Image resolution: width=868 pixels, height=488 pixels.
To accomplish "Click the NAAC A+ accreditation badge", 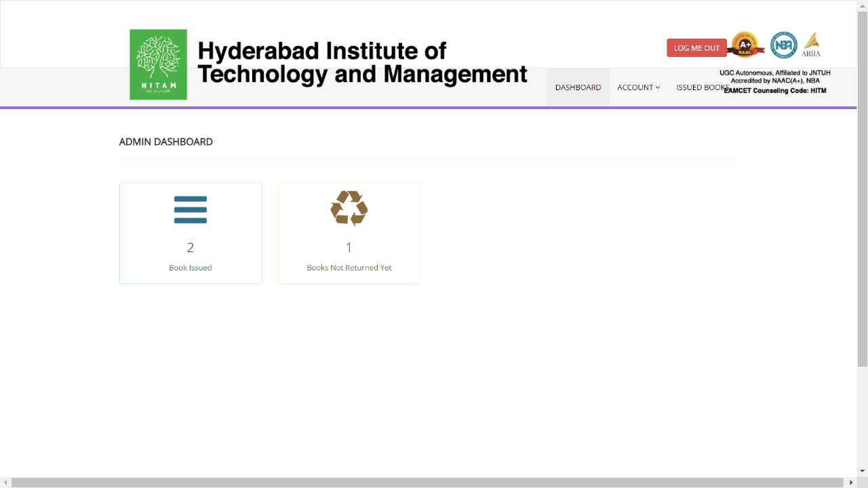I will 746,45.
